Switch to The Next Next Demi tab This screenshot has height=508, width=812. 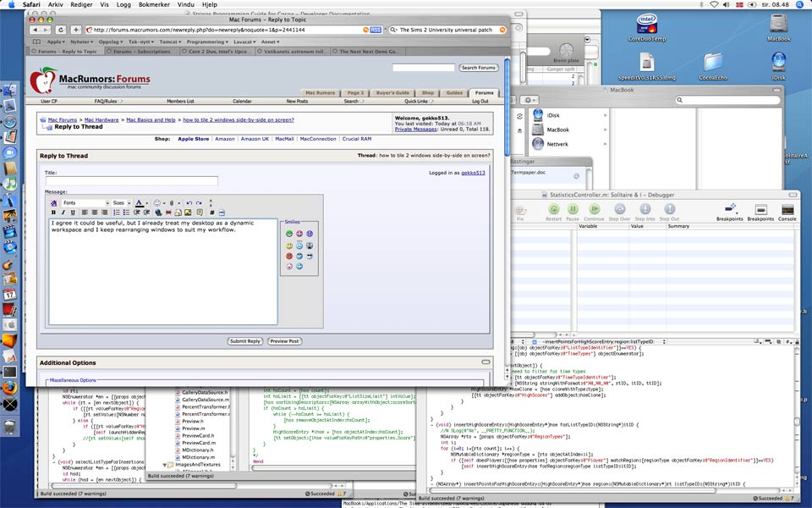point(367,52)
